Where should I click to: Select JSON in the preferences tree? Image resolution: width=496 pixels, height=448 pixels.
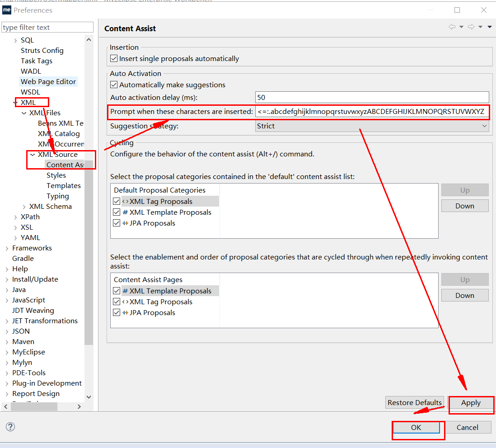pyautogui.click(x=21, y=331)
